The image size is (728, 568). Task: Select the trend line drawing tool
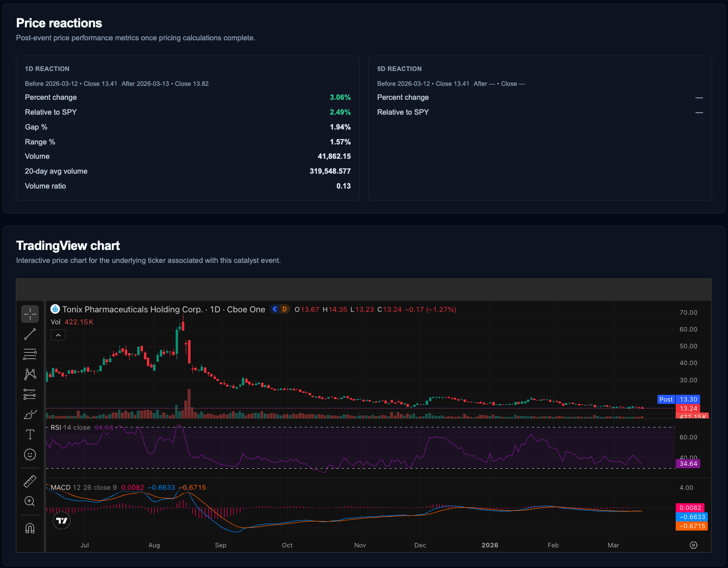click(30, 334)
